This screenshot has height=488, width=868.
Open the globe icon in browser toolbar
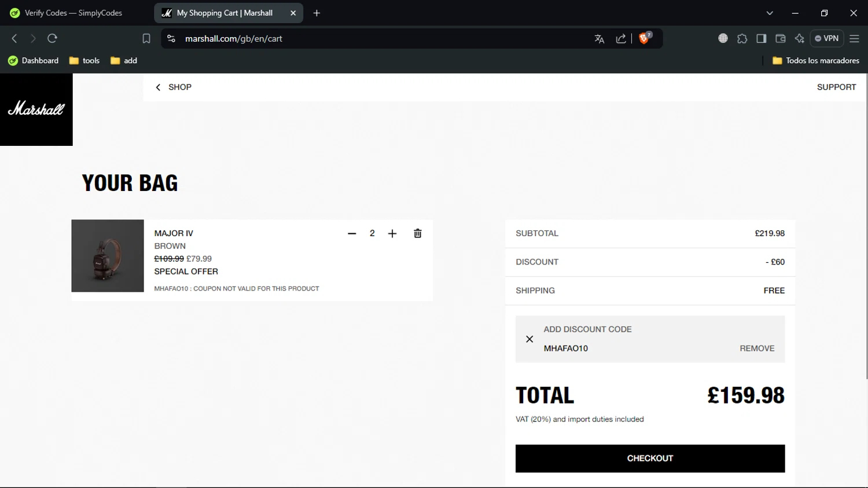723,38
